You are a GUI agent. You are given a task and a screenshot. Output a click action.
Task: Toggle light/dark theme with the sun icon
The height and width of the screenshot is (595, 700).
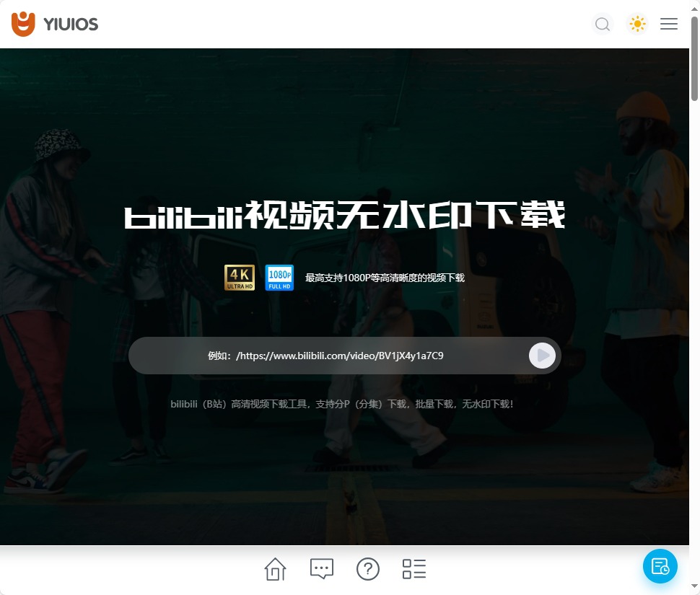coord(637,24)
